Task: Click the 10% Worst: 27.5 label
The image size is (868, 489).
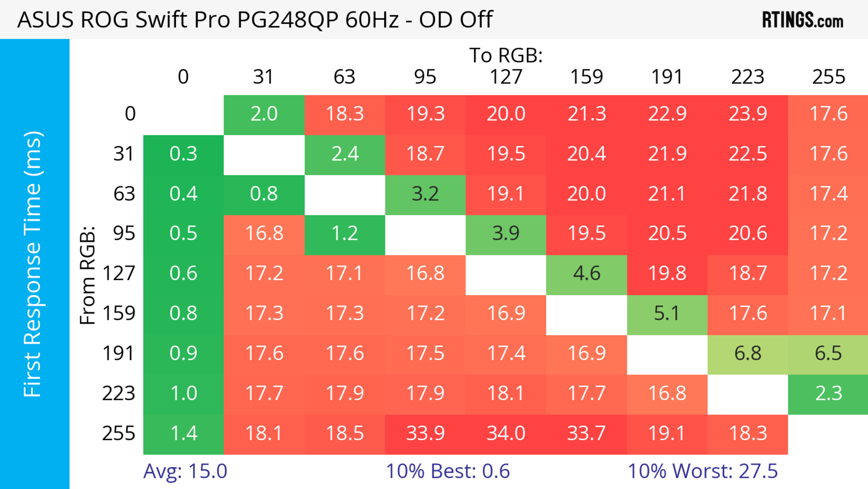Action: pos(703,471)
